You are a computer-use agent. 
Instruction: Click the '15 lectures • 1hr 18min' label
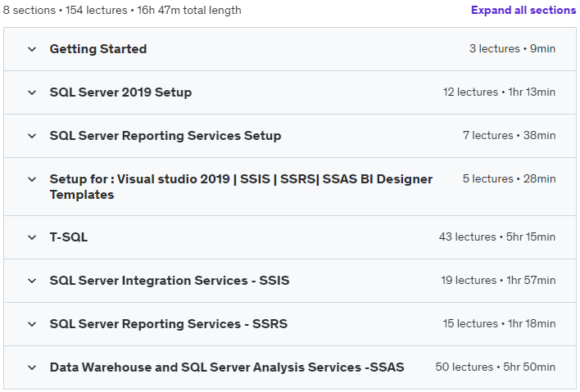(499, 323)
